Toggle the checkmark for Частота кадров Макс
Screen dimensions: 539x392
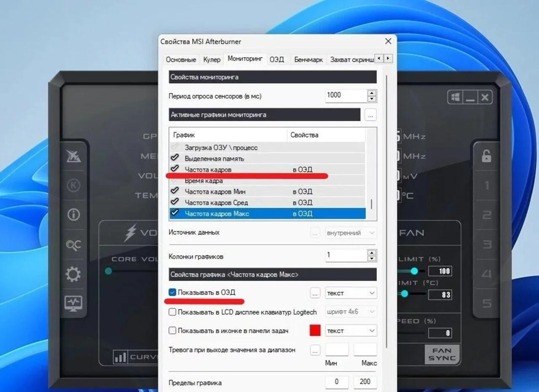tap(175, 213)
